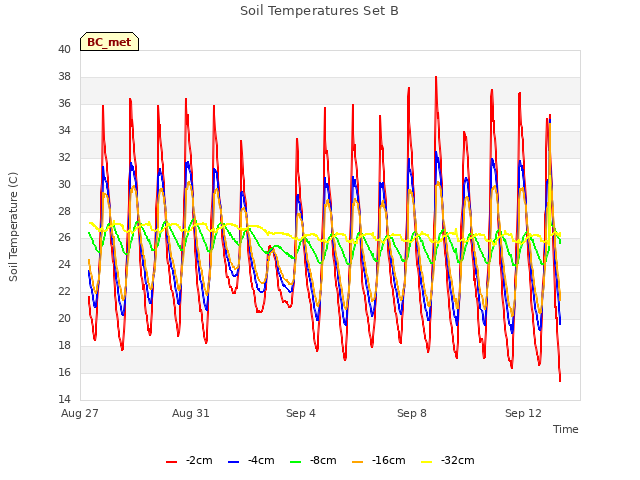This screenshot has height=480, width=640.
Task: Click the Time axis label
Action: click(x=566, y=429)
